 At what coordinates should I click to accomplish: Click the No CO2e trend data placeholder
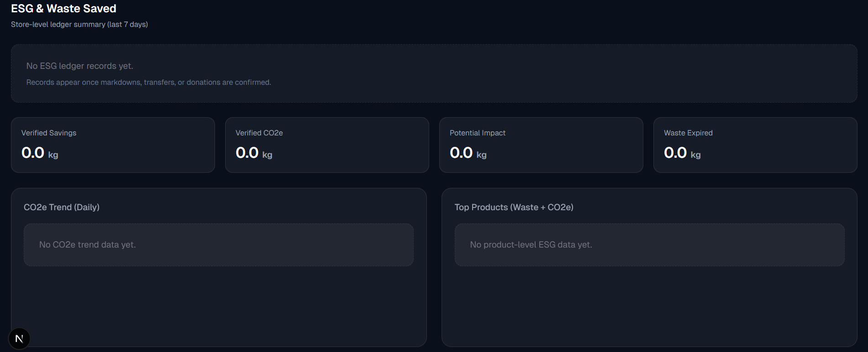tap(88, 245)
